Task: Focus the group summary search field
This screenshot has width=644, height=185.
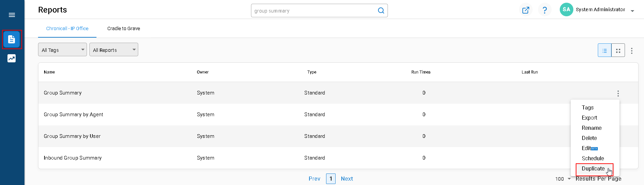Action: click(314, 11)
